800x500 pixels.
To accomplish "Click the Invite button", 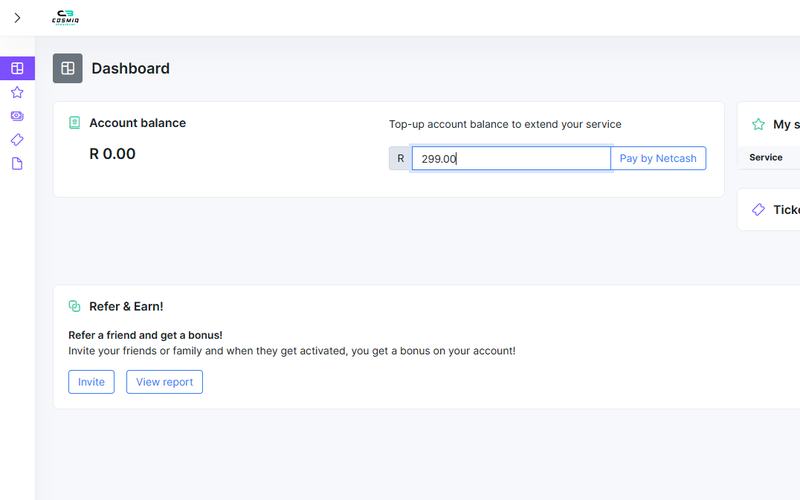I will [91, 382].
